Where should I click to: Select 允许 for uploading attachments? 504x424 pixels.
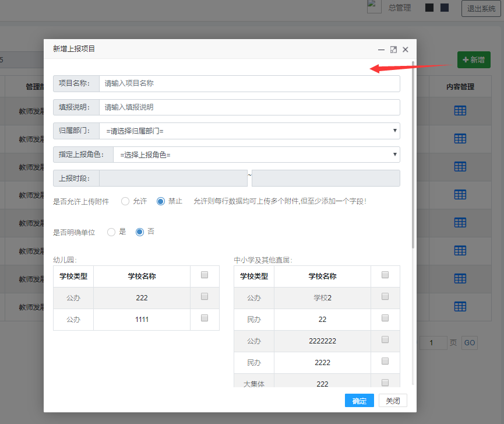(x=125, y=201)
